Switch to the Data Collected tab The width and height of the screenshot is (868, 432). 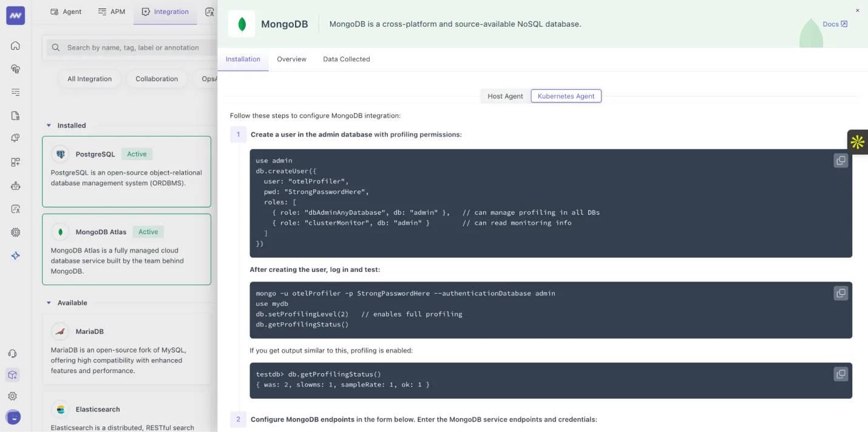pos(346,59)
